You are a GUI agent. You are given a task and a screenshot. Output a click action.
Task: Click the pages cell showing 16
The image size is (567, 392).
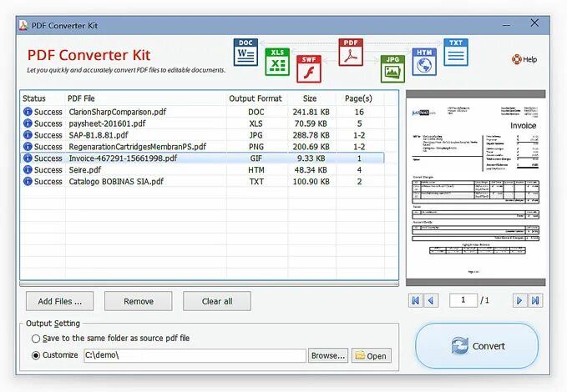tap(359, 112)
